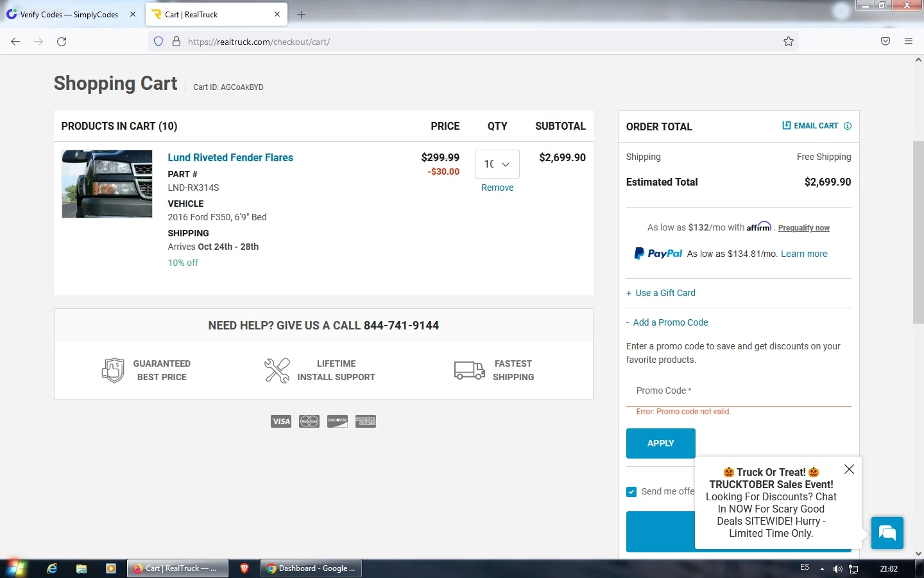Click the APPLY promo code button
The width and height of the screenshot is (924, 578).
(660, 443)
